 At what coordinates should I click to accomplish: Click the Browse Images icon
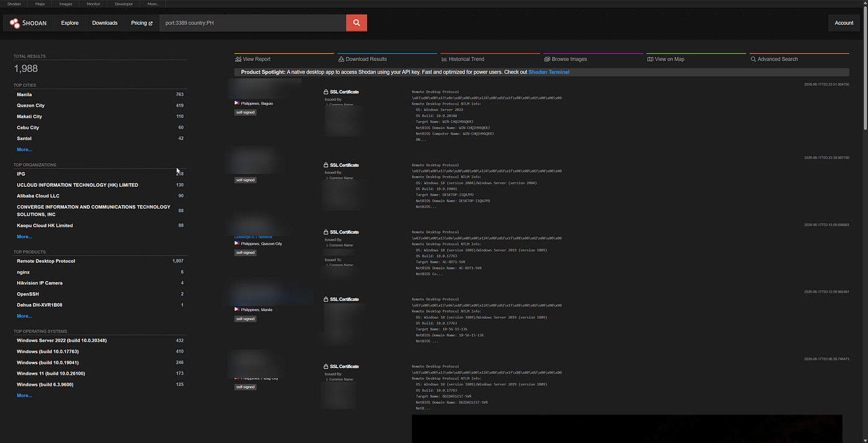click(x=547, y=59)
